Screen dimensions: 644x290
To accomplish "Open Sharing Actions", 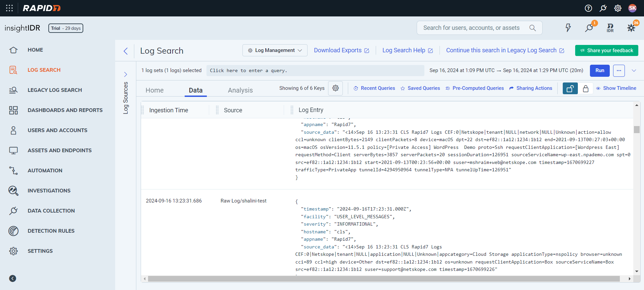I will (531, 88).
